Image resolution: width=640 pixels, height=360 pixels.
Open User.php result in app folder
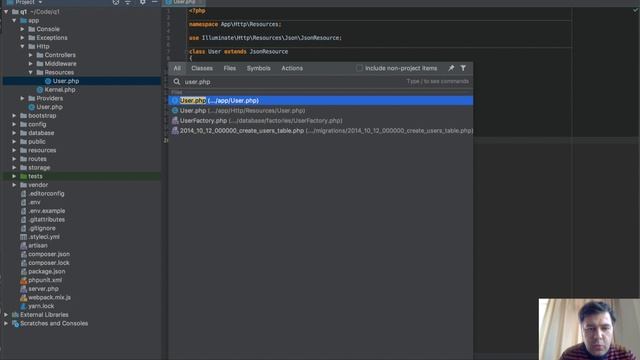pos(321,100)
